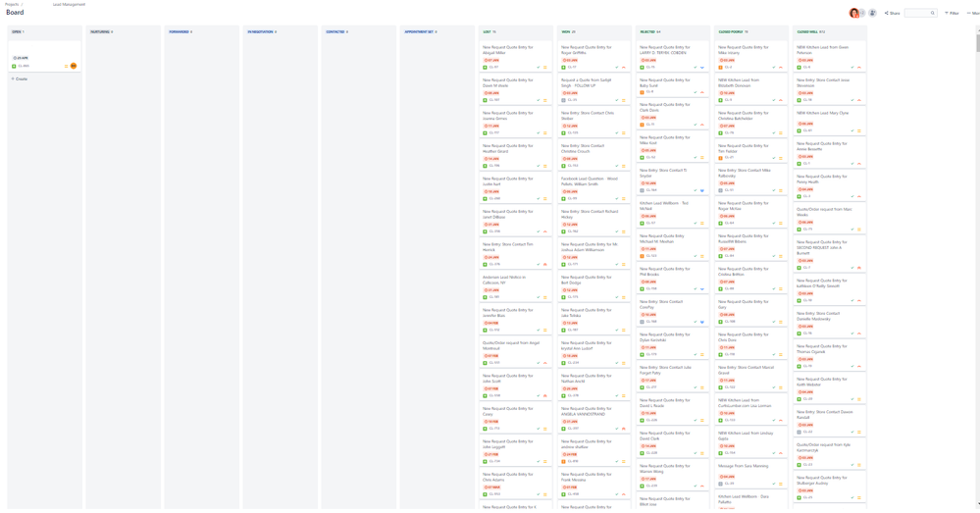Click checkmark on Dawn quote entry card
This screenshot has width=980, height=513.
pos(539,100)
